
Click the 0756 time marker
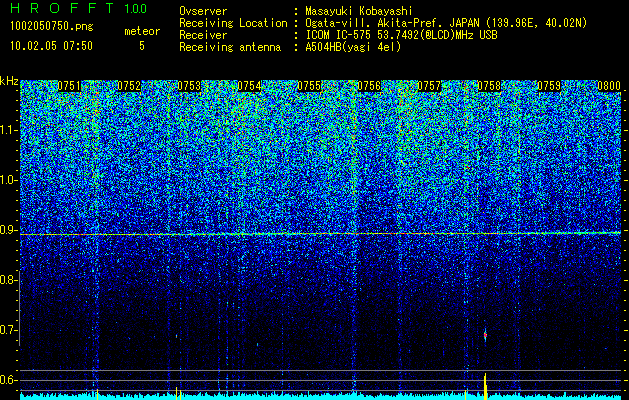coord(369,86)
